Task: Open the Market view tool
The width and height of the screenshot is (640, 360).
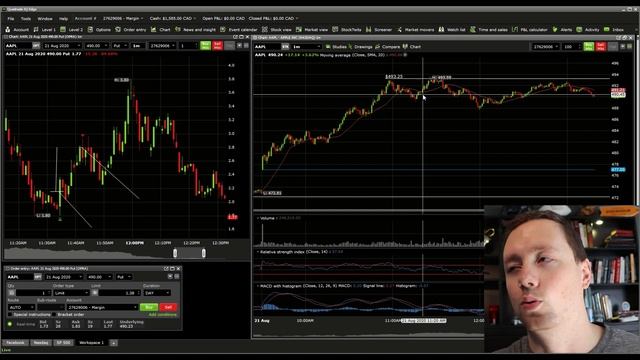Action: point(312,29)
